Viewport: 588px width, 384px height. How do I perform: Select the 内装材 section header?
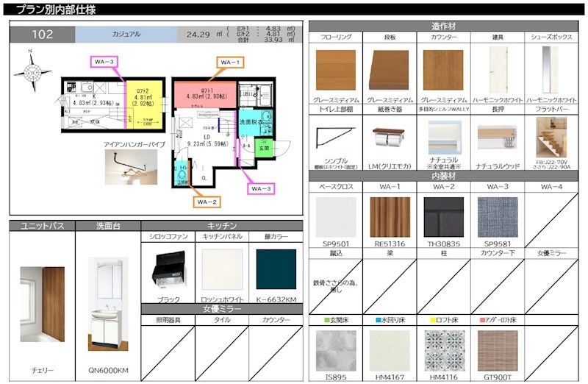pyautogui.click(x=443, y=177)
